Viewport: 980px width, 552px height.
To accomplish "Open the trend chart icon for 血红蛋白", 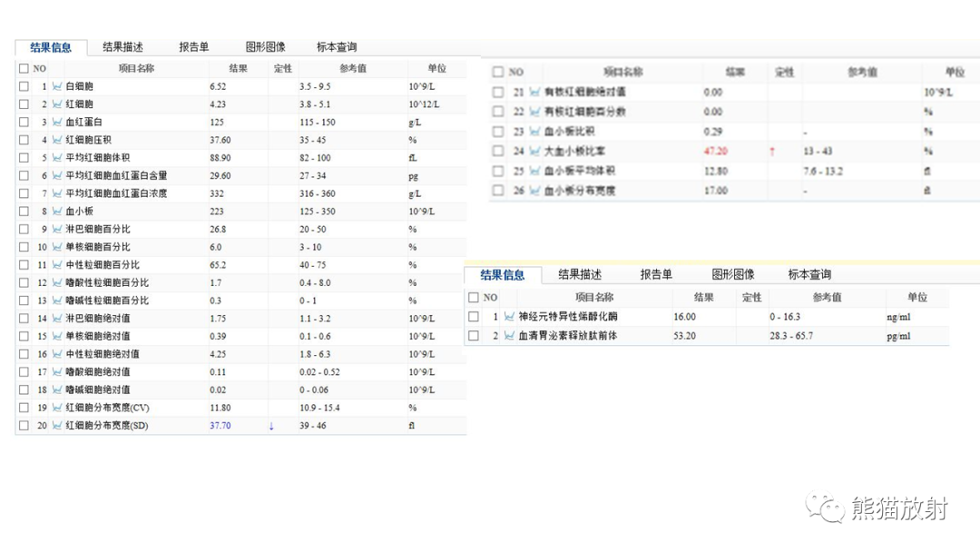I will pyautogui.click(x=57, y=122).
